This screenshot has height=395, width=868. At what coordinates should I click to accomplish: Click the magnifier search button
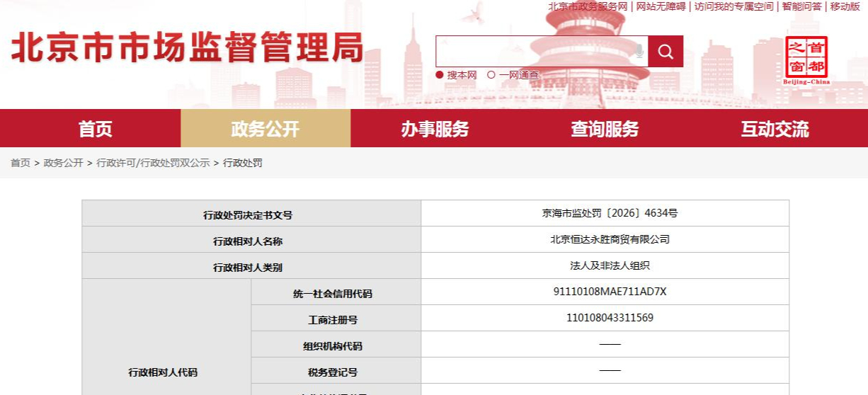666,51
